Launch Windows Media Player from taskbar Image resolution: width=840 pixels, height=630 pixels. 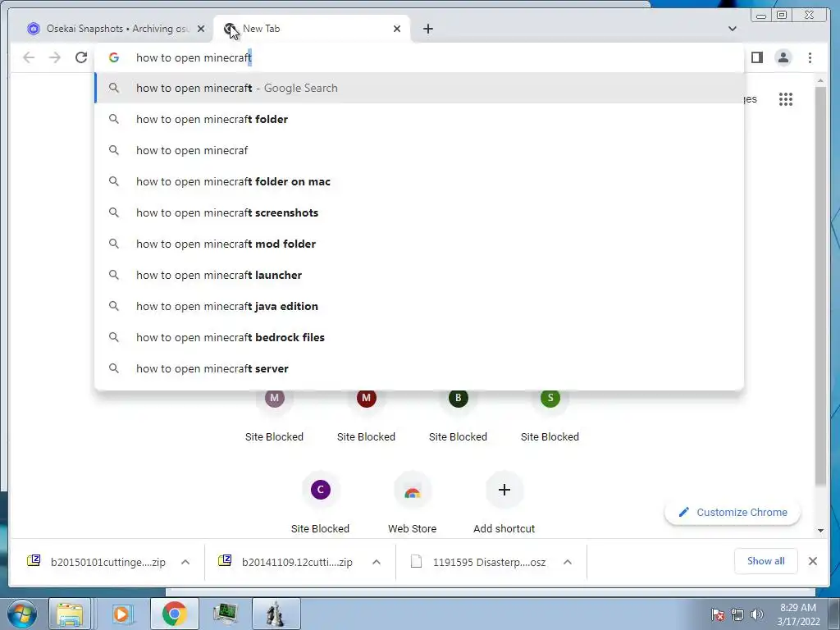(121, 614)
